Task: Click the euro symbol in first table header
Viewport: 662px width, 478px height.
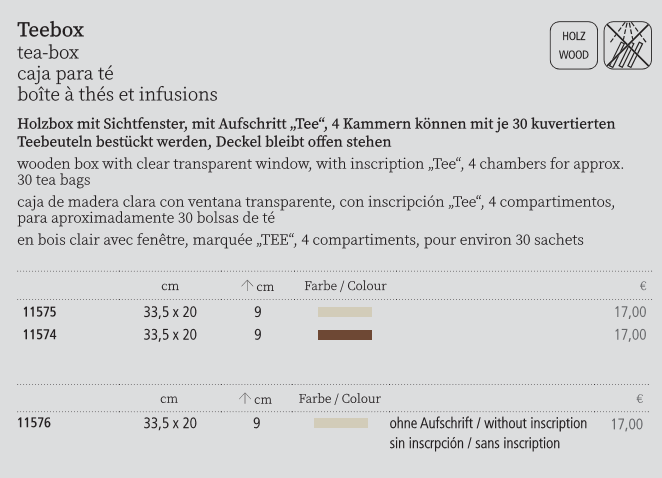Action: coord(641,287)
